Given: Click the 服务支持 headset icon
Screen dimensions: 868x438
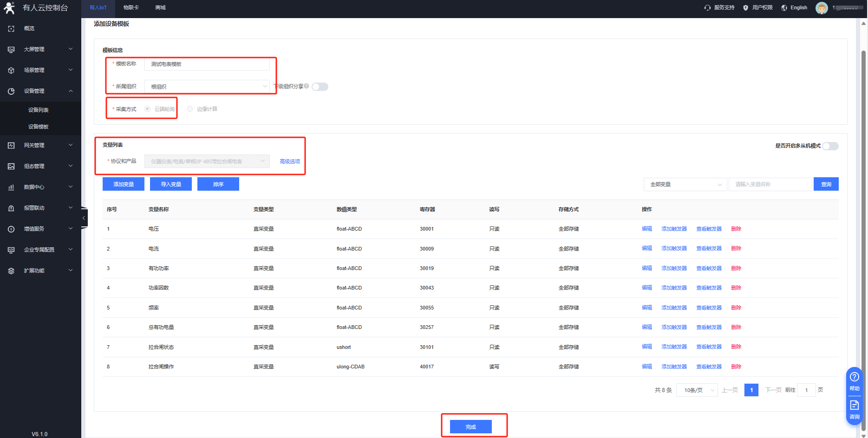Looking at the screenshot, I should coord(707,8).
